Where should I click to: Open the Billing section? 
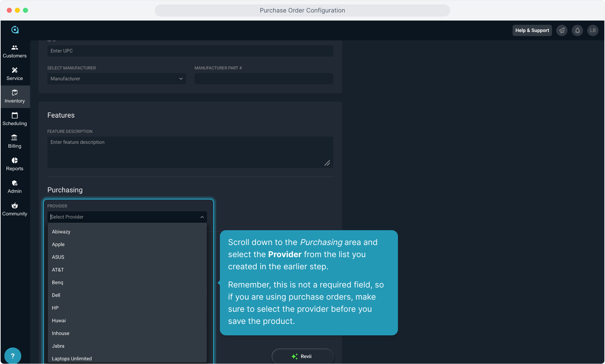tap(15, 142)
